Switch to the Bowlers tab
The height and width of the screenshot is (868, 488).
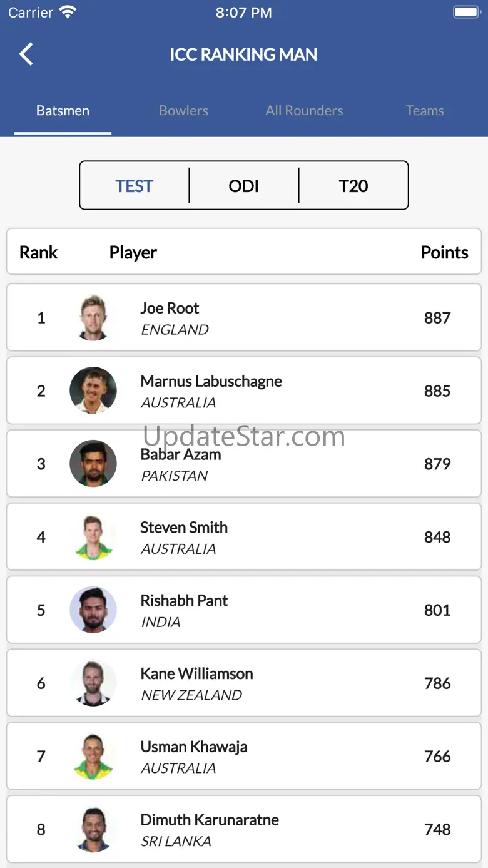(x=183, y=111)
